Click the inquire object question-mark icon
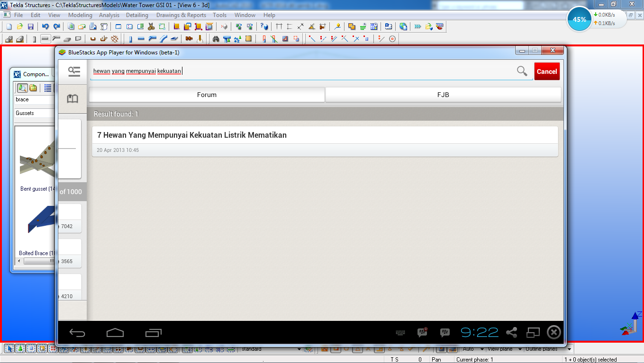This screenshot has height=363, width=644. pos(264,27)
